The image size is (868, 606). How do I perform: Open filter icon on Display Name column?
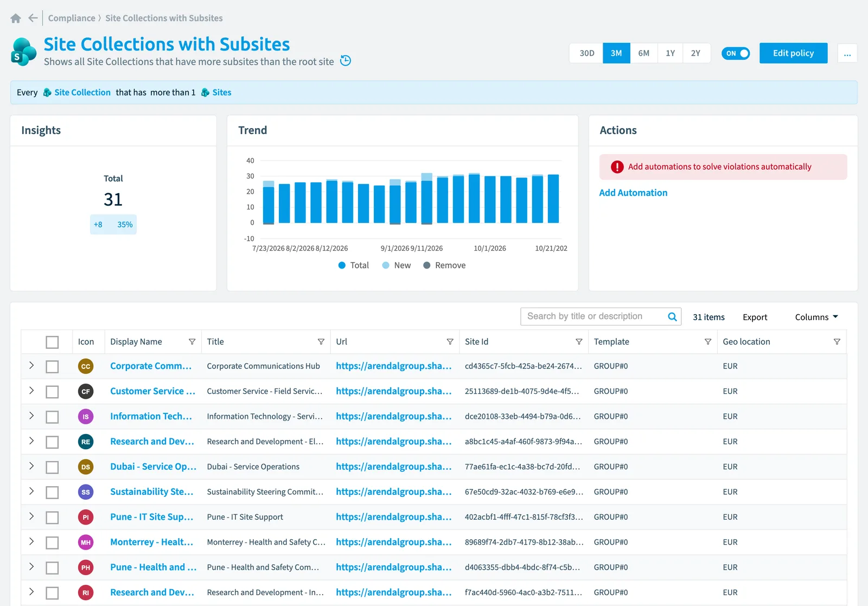pyautogui.click(x=192, y=342)
